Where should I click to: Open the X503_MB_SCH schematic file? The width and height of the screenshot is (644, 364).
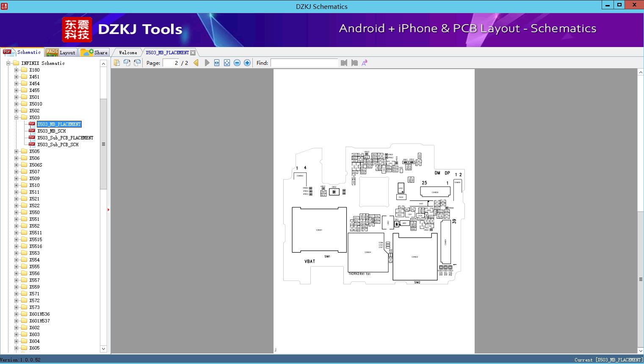tap(51, 131)
